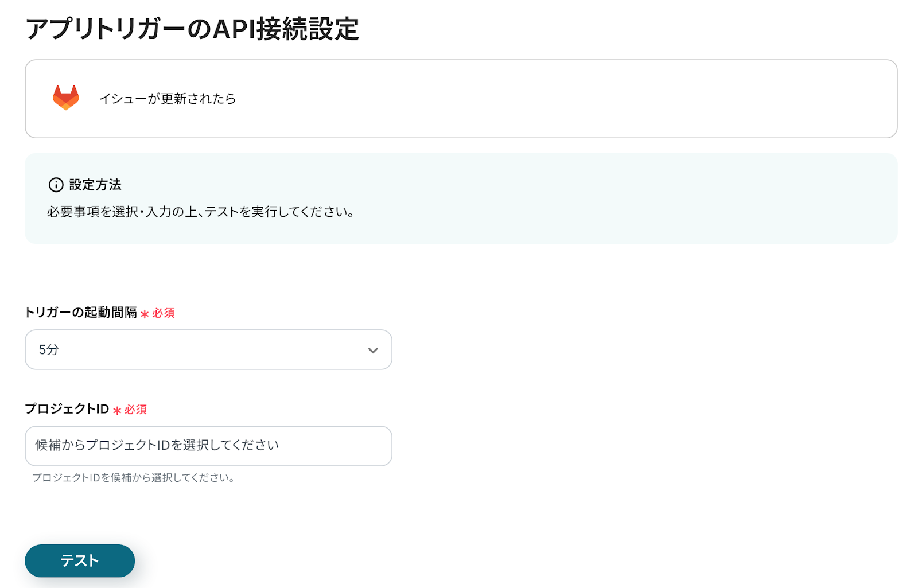
Task: Click the 必須 badge next to トリガーの起動間隔
Action: tap(164, 313)
